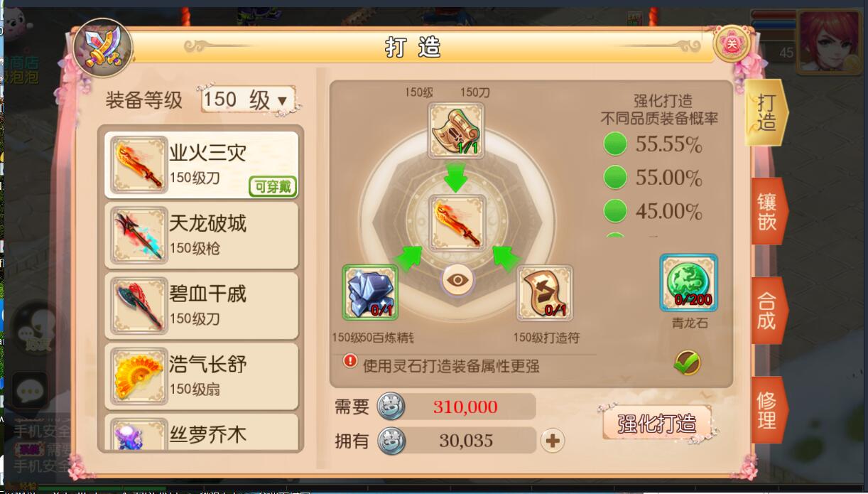The image size is (868, 494).
Task: Select 天龙破城 150级枪 from list
Action: 202,235
